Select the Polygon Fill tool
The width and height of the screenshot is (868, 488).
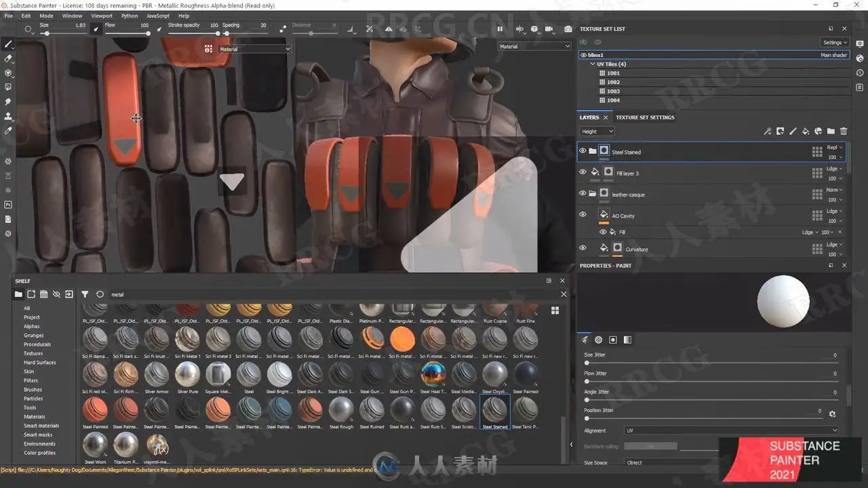(x=8, y=87)
